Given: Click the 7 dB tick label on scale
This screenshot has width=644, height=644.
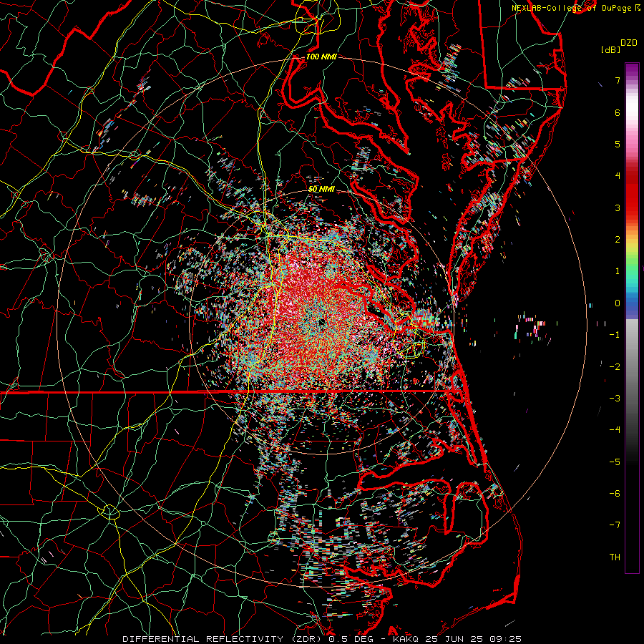Looking at the screenshot, I should tap(618, 80).
